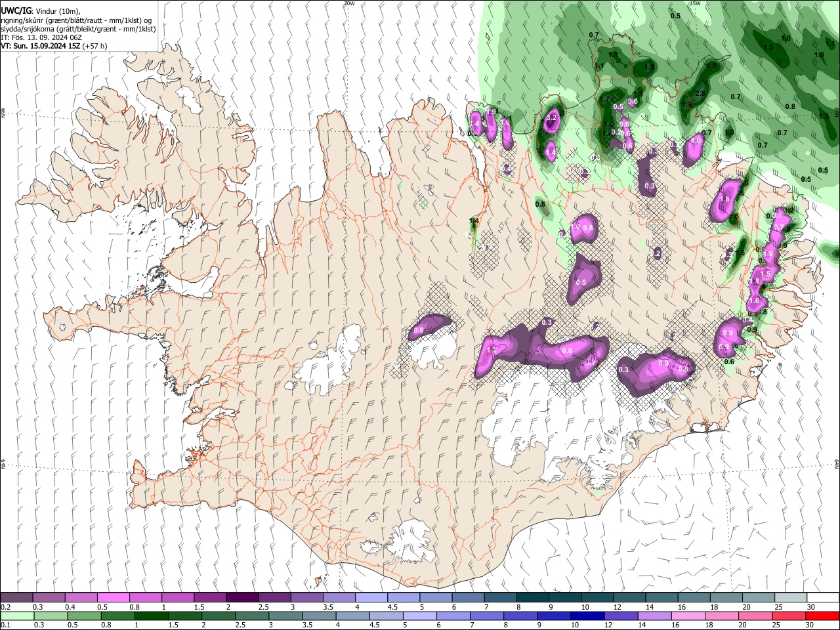Click the 0.4 label in the top legend row
Image resolution: width=840 pixels, height=630 pixels.
point(70,607)
